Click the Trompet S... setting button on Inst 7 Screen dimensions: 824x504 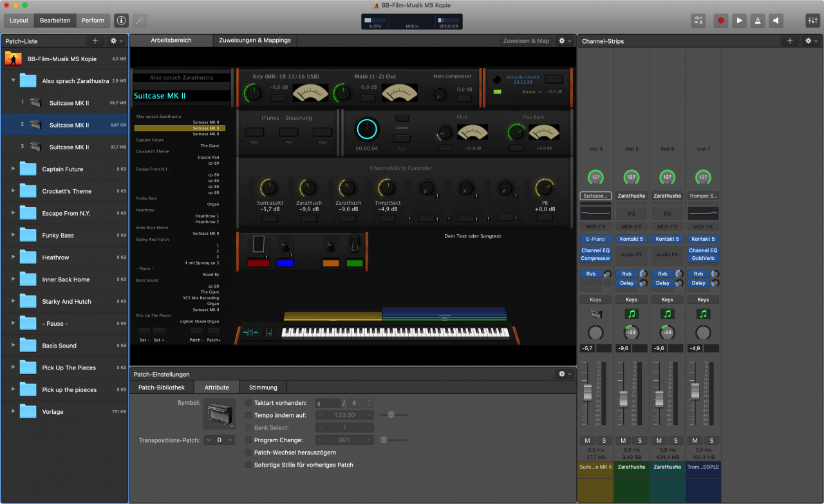click(704, 196)
